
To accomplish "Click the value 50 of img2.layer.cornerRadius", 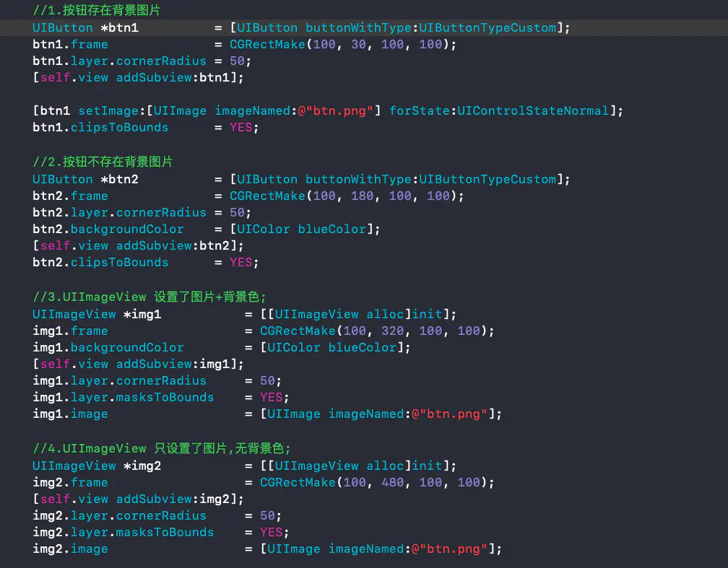I will pyautogui.click(x=267, y=516).
